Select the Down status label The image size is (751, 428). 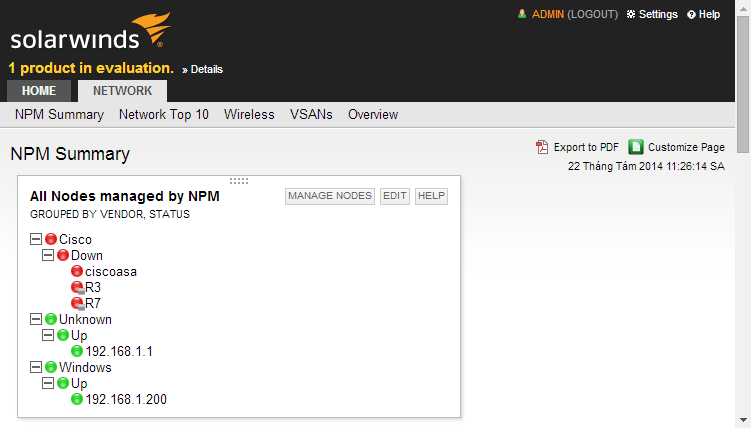coord(87,255)
